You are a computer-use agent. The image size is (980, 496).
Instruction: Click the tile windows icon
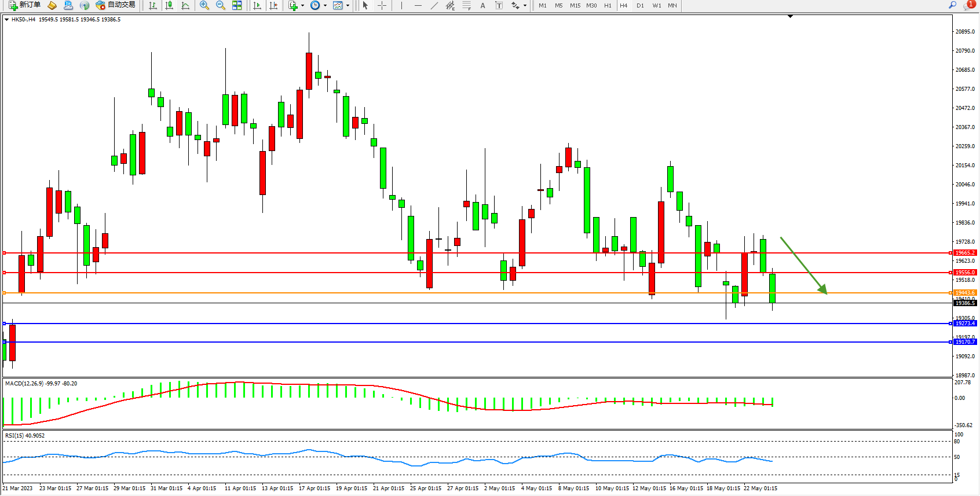tap(237, 5)
